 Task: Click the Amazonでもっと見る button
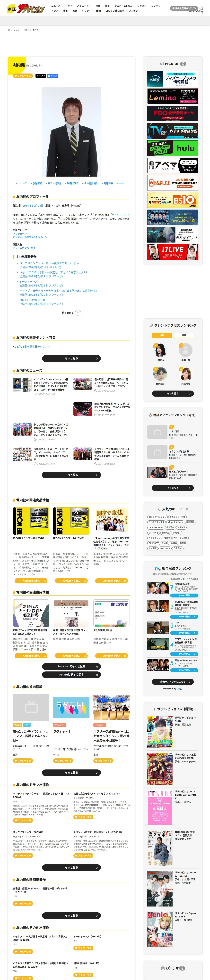(71, 667)
